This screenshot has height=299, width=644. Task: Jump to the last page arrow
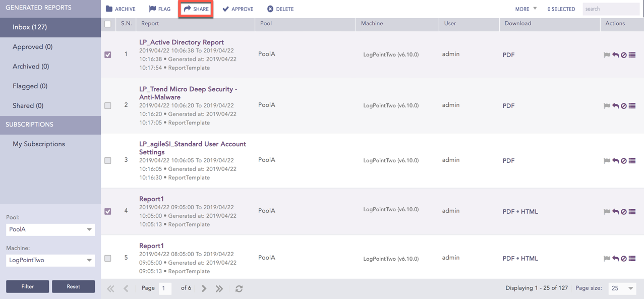pyautogui.click(x=219, y=289)
